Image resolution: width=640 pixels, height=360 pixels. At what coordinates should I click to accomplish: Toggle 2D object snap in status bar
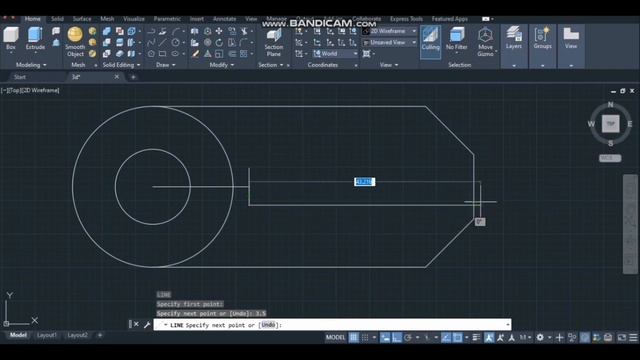coord(458,338)
